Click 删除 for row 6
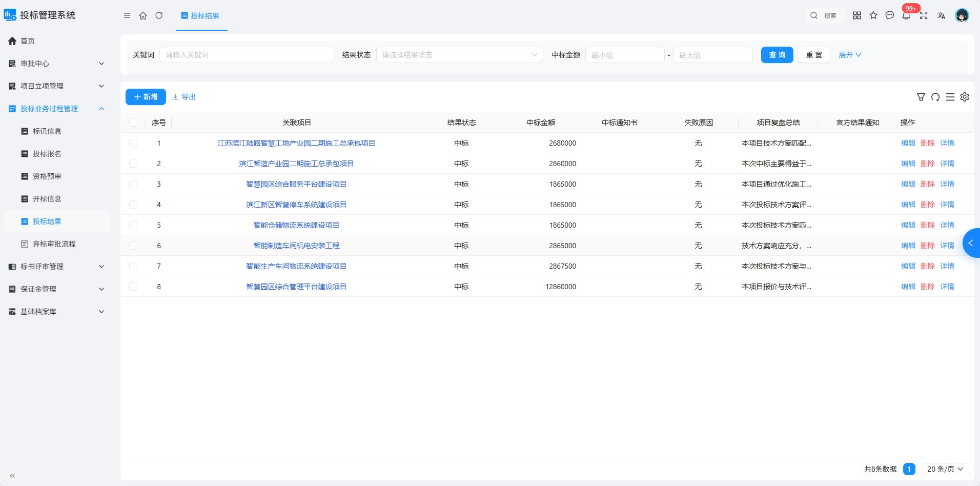The image size is (980, 486). coord(928,246)
